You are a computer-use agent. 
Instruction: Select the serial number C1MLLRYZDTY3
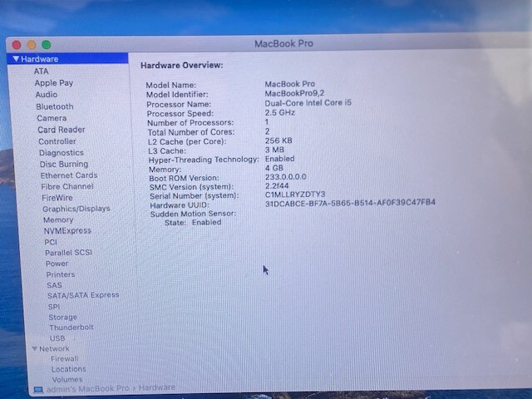pos(295,195)
